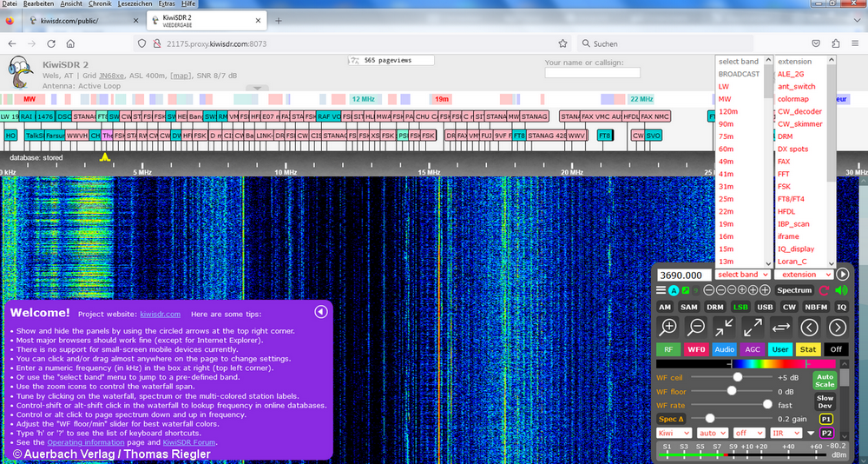Page spectrum down with circled left arrow

809,327
